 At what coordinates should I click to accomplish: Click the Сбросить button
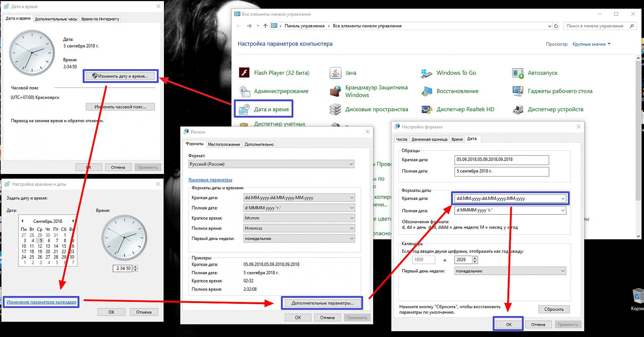point(554,309)
